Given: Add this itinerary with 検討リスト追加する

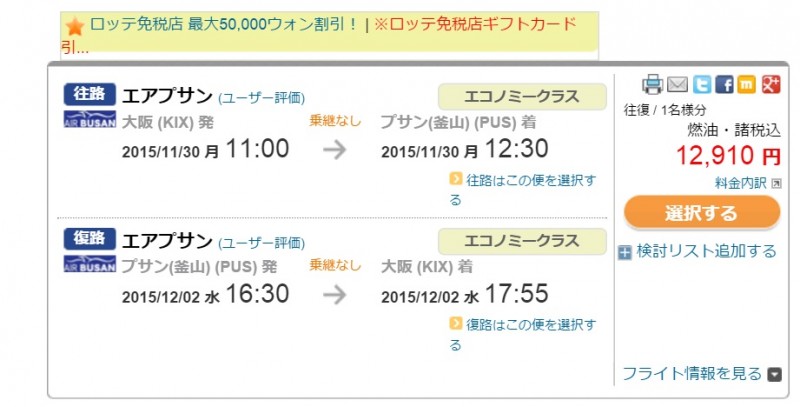Looking at the screenshot, I should pyautogui.click(x=706, y=251).
